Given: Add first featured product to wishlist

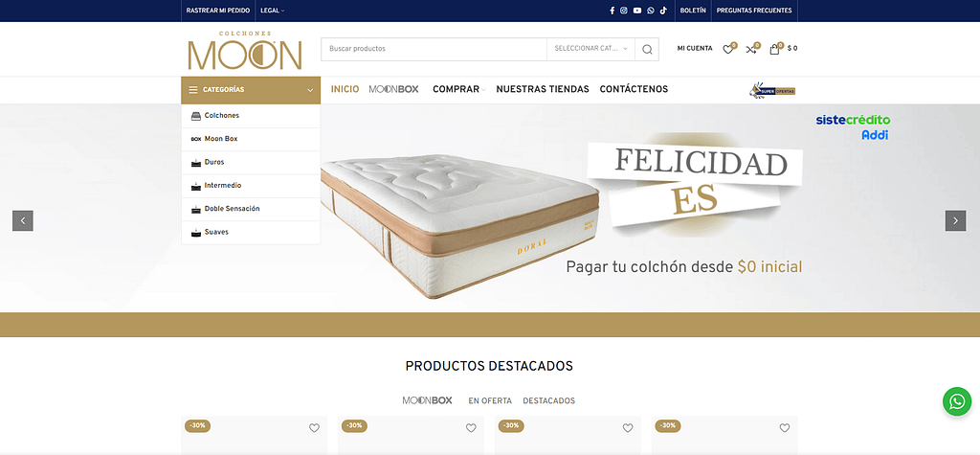Looking at the screenshot, I should [x=314, y=428].
